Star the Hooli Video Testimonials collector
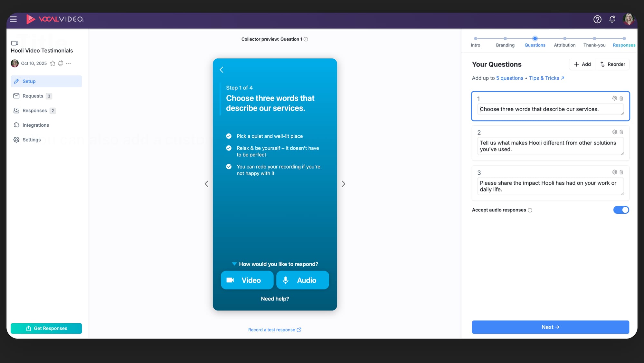 52,64
